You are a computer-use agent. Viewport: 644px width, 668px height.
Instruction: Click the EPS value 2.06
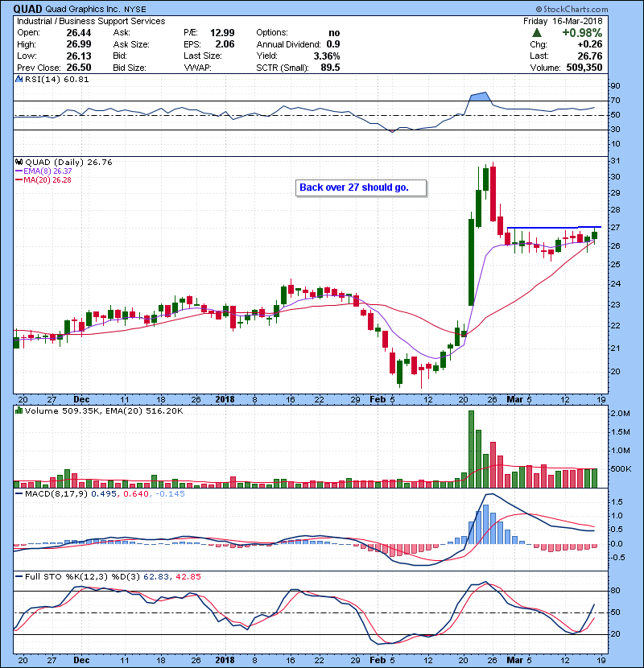coord(225,44)
